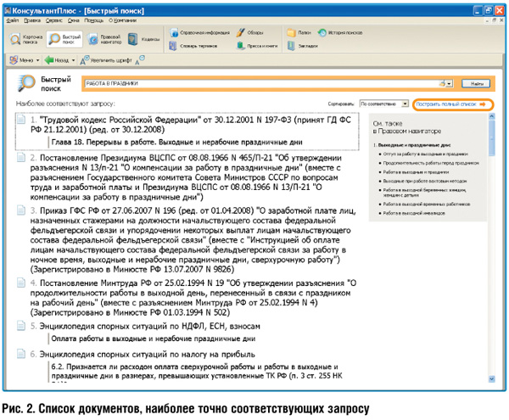Open the Сортировать sort order combo box
Screen dimensions: 509x420
pos(384,104)
